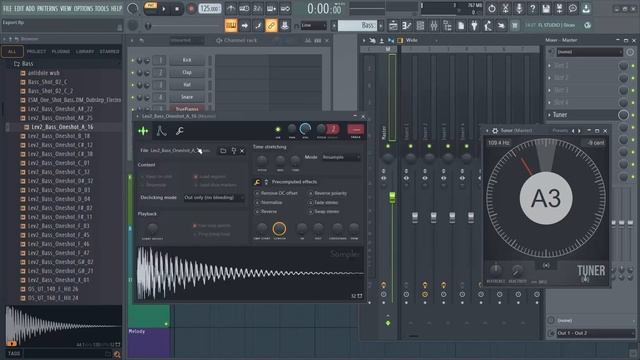
Task: Collapse the Bass folder in browser
Action: click(23, 64)
